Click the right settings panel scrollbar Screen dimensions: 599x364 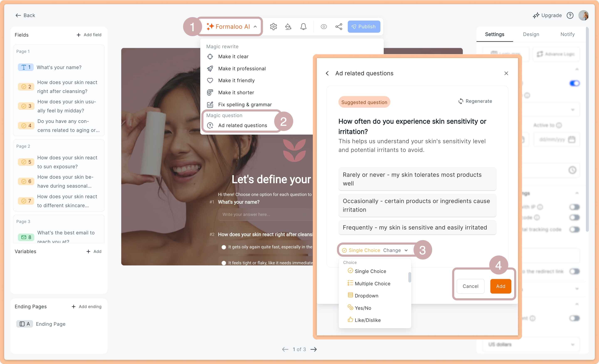(x=587, y=129)
